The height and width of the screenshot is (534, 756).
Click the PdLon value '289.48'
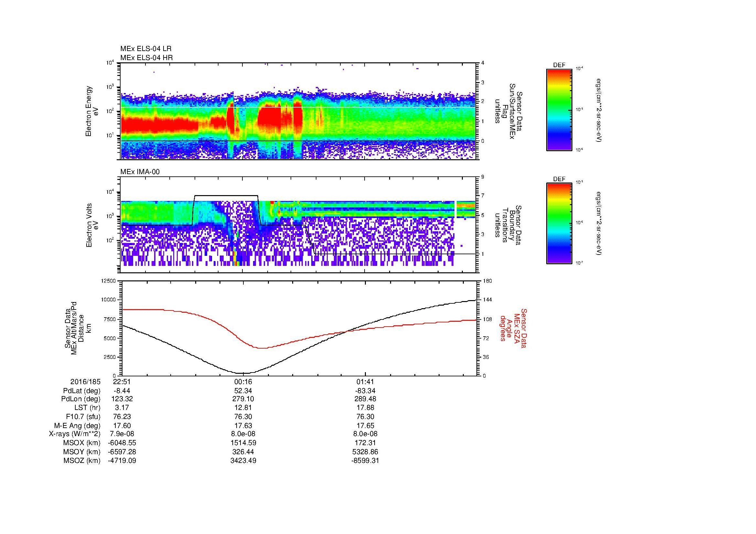click(365, 399)
